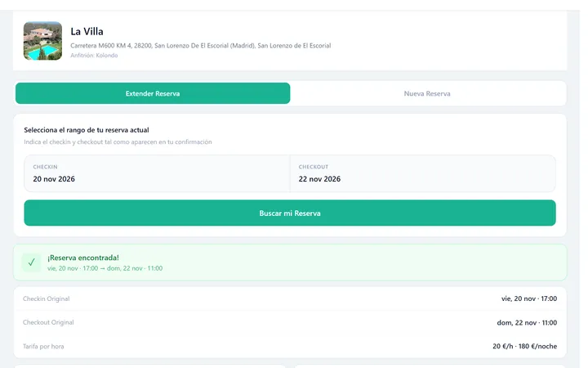The image size is (588, 368).
Task: Click the Anfitrión: Kolondo host text
Action: point(94,56)
